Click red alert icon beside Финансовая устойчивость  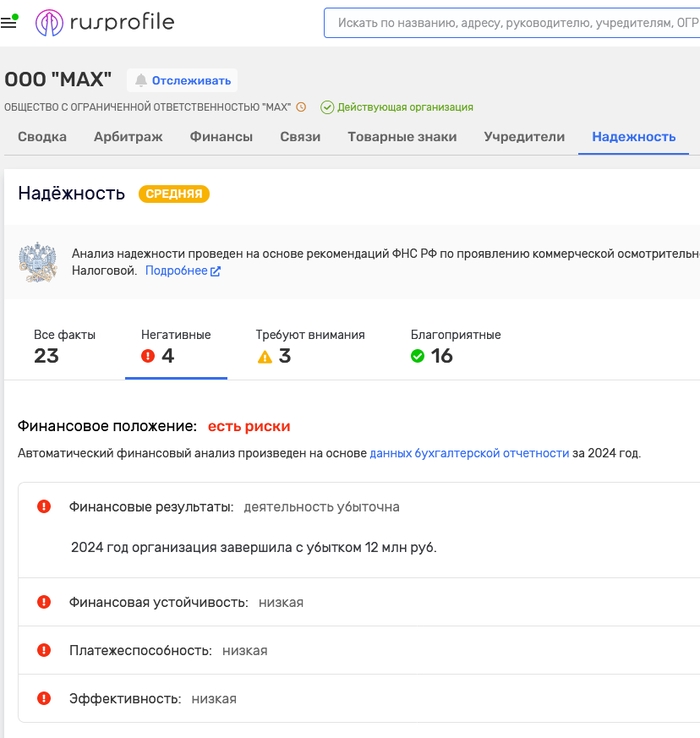click(x=44, y=602)
